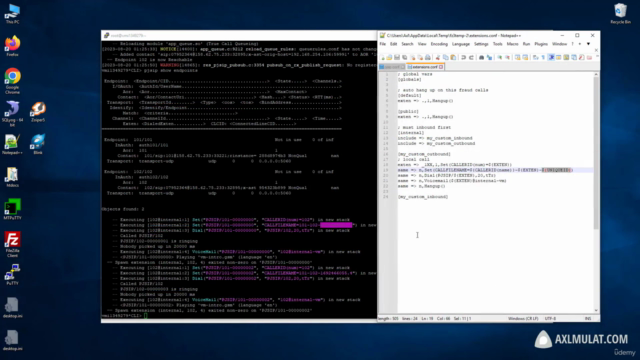The height and width of the screenshot is (360, 640).
Task: Redo with the Redo arrow icon
Action: [x=471, y=58]
